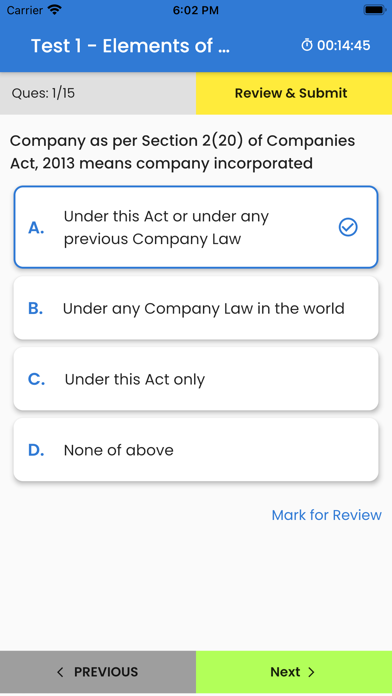This screenshot has width=392, height=696.
Task: Tap the Test 1 - Elements title
Action: (x=131, y=46)
